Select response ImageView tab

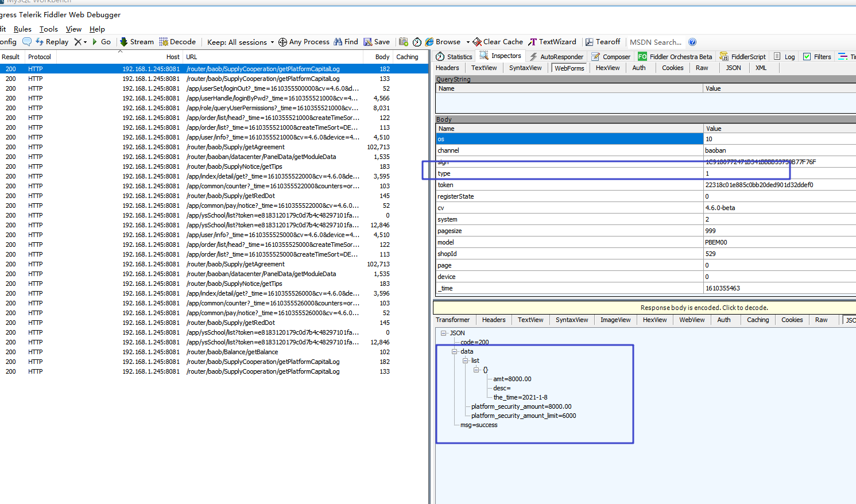615,320
